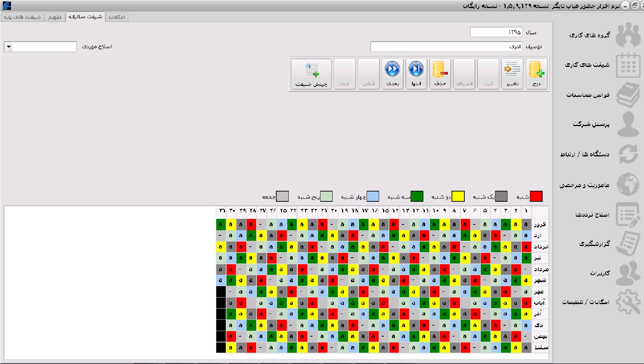The width and height of the screenshot is (644, 364).
Task: Open ماموریت و مرخصی globe icon
Action: click(628, 185)
